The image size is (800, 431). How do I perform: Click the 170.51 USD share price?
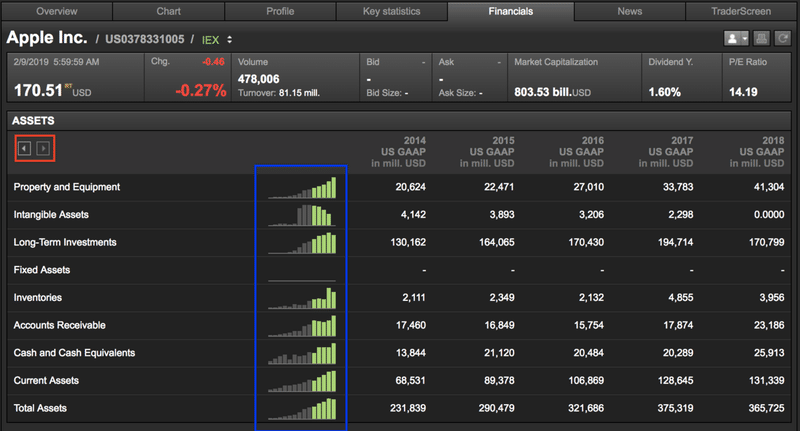click(x=53, y=91)
